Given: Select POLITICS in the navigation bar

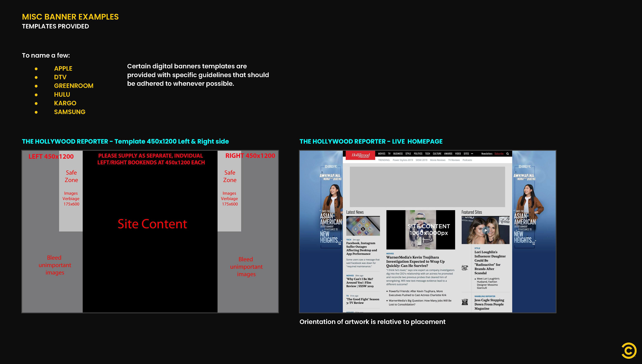Looking at the screenshot, I should [x=418, y=154].
